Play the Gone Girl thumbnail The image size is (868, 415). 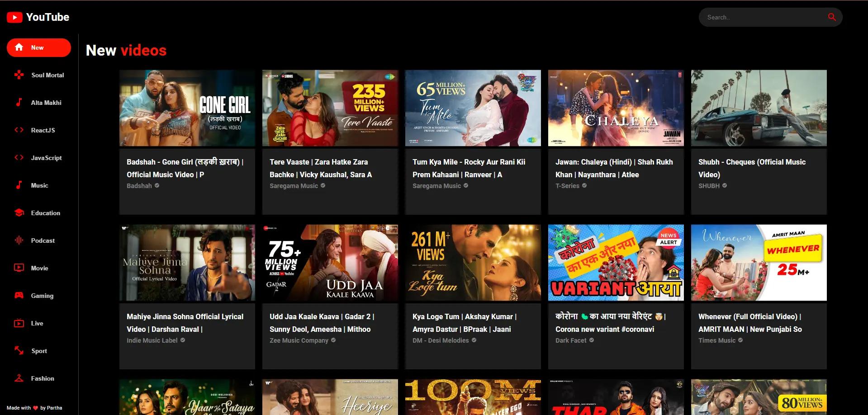pyautogui.click(x=187, y=108)
